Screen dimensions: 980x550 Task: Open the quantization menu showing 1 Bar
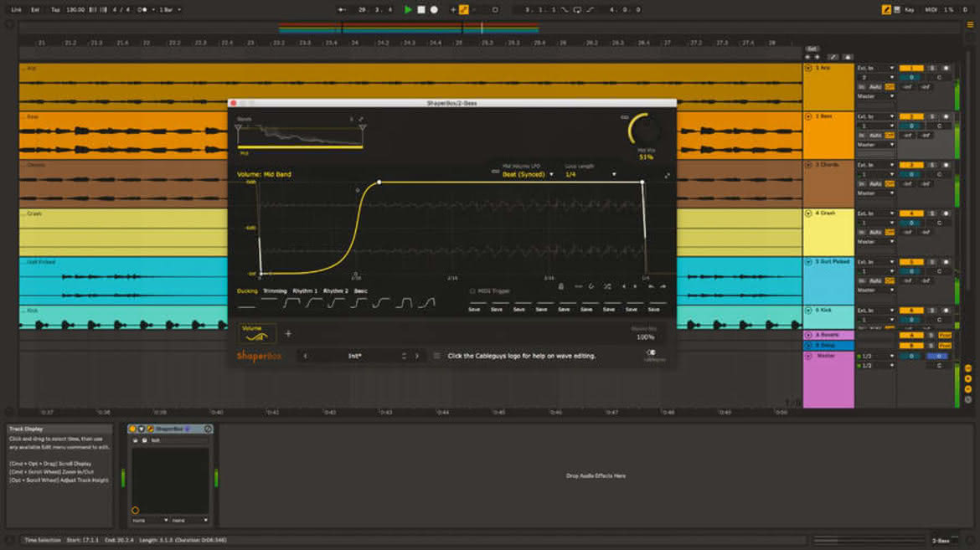[169, 9]
